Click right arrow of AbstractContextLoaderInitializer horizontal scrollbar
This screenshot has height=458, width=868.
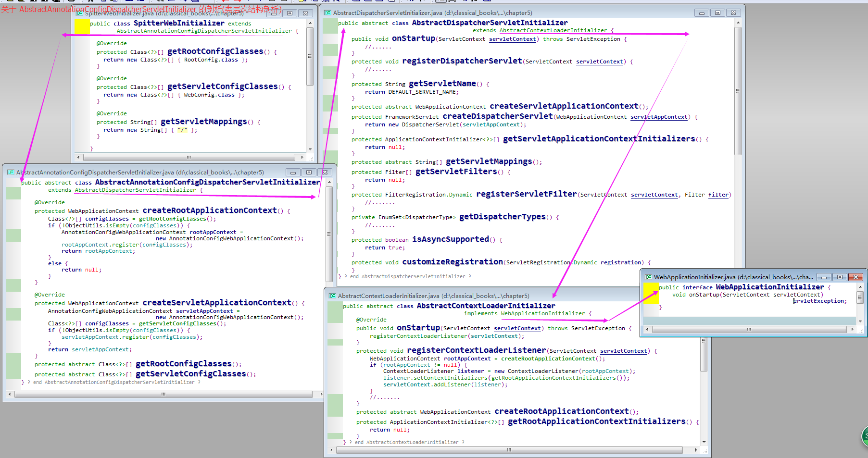tap(696, 450)
